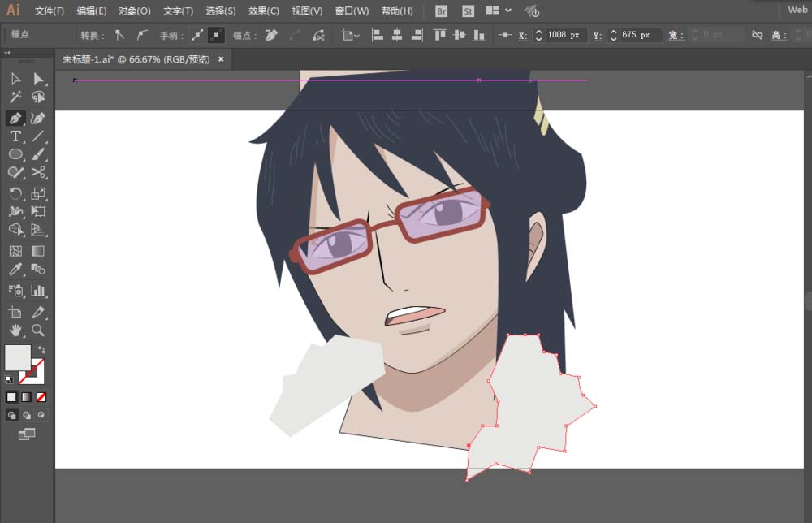The height and width of the screenshot is (523, 812).
Task: Choose the Scissors tool
Action: coord(38,172)
